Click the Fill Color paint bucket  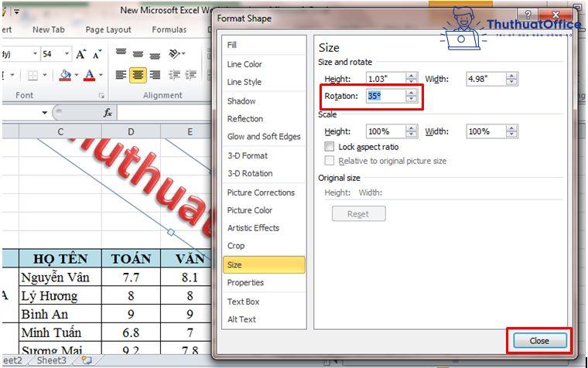[x=66, y=75]
